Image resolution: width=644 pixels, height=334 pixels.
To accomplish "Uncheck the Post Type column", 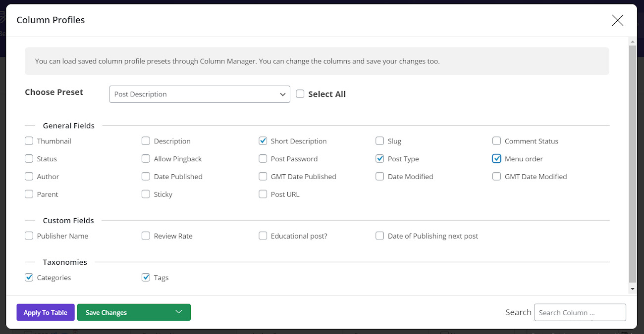I will tap(380, 159).
